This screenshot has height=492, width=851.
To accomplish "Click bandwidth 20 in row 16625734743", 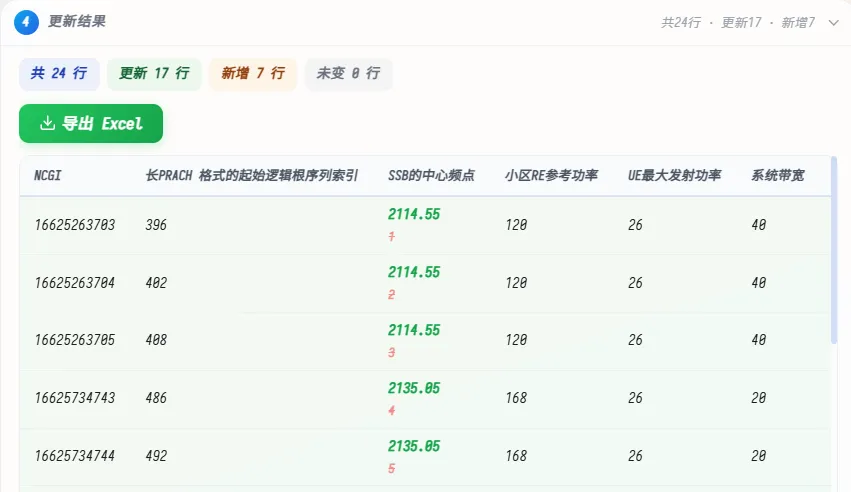I will tap(759, 398).
